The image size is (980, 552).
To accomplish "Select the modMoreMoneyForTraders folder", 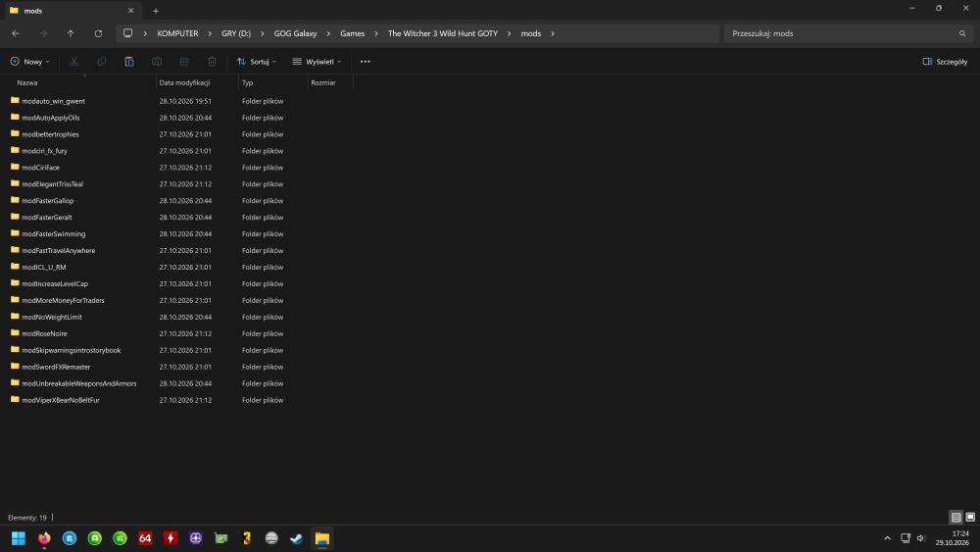I will click(63, 301).
